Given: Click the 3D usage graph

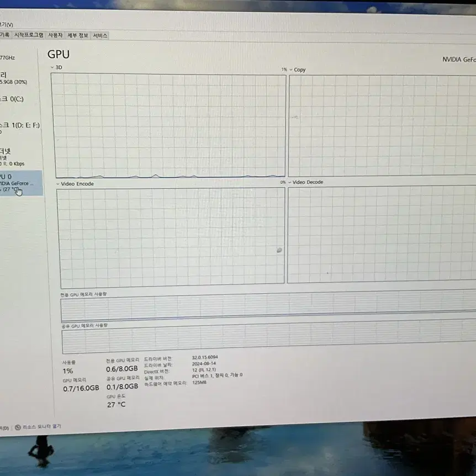Looking at the screenshot, I should click(x=170, y=125).
